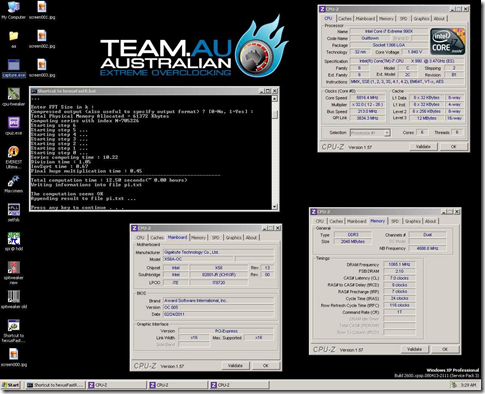Open the SPD tab in the CPU window

pos(403,19)
